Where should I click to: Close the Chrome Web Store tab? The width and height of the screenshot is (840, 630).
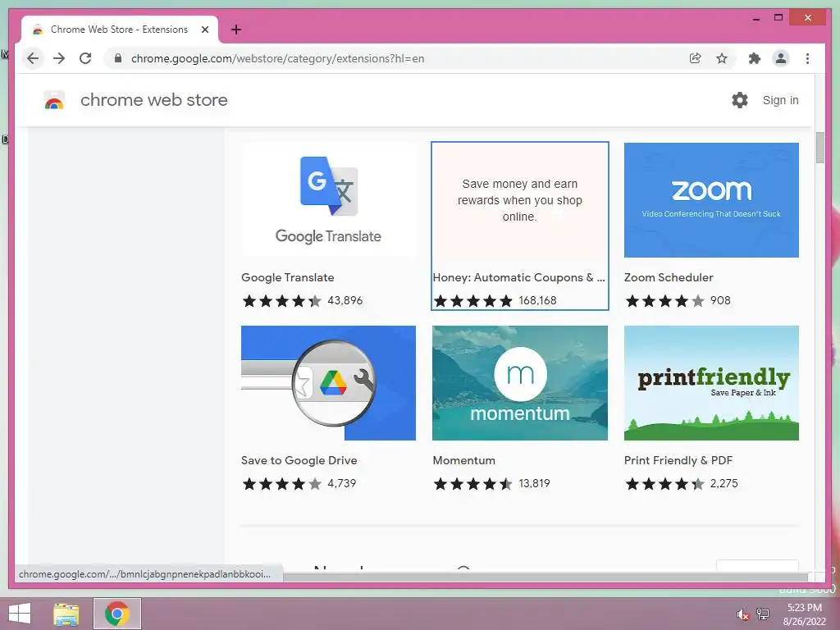click(204, 30)
